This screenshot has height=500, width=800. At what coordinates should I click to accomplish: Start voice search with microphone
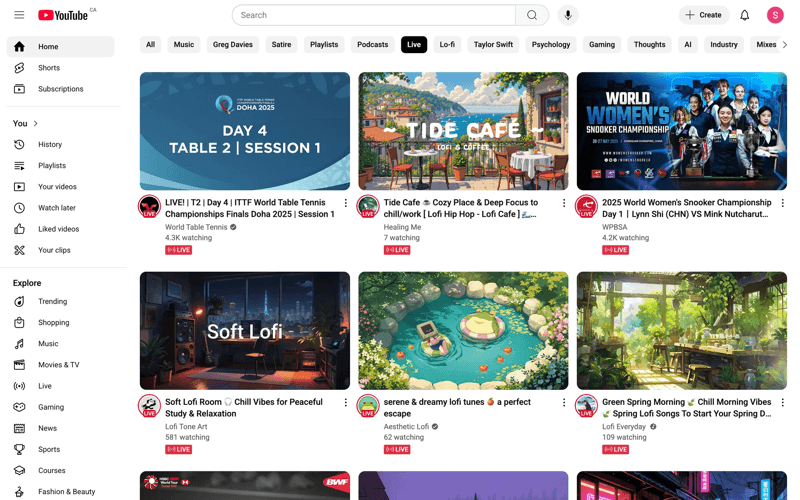[568, 15]
